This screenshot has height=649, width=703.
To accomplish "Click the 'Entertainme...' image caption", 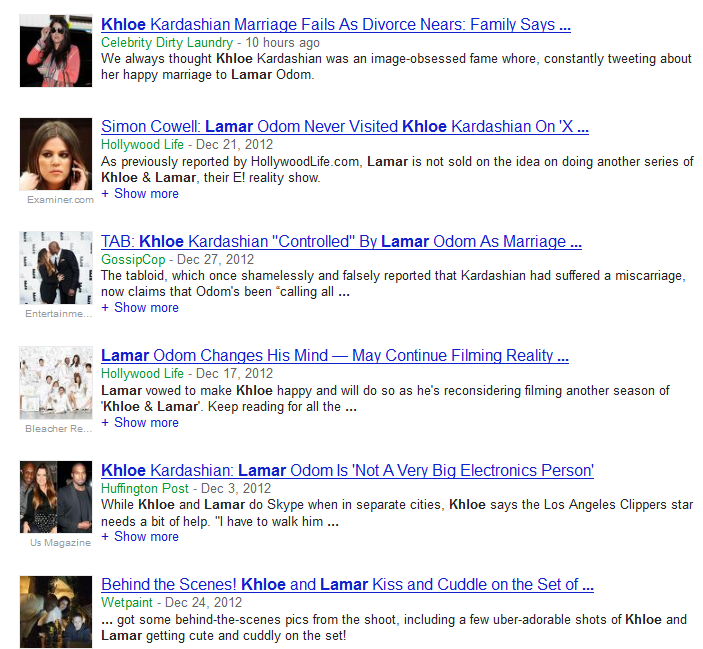I will point(58,314).
